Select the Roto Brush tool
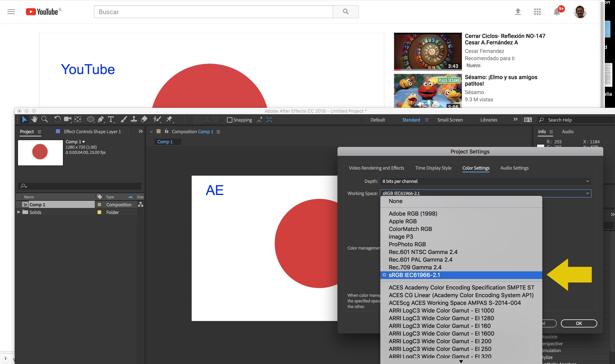The width and height of the screenshot is (615, 364). pyautogui.click(x=157, y=120)
